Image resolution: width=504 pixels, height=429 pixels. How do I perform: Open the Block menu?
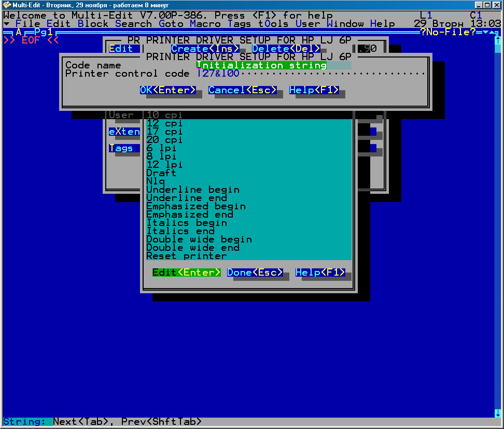coord(93,24)
